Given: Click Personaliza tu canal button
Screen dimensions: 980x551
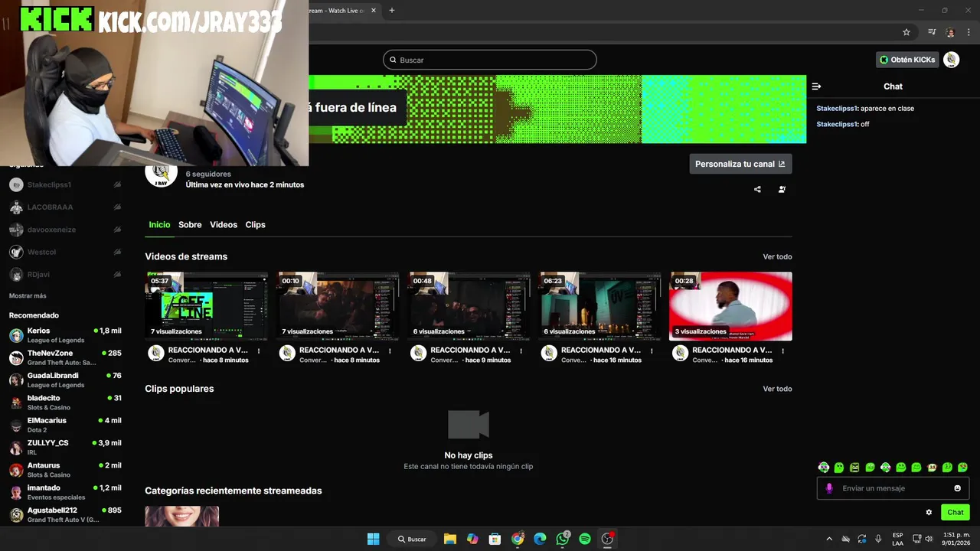Looking at the screenshot, I should [x=740, y=164].
